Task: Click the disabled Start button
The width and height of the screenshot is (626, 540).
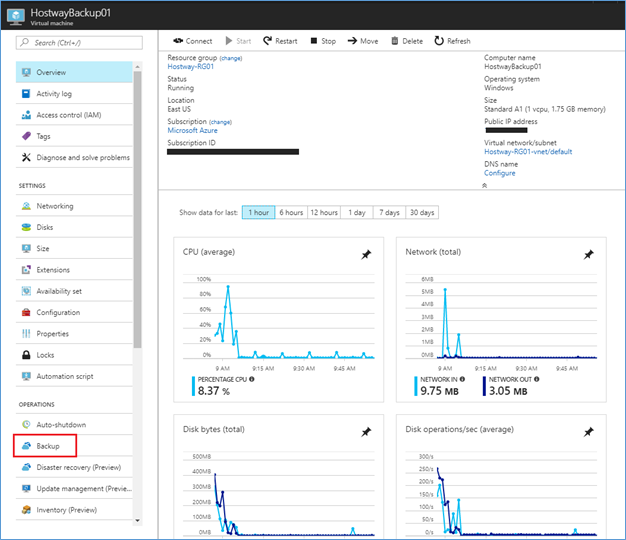Action: point(238,41)
